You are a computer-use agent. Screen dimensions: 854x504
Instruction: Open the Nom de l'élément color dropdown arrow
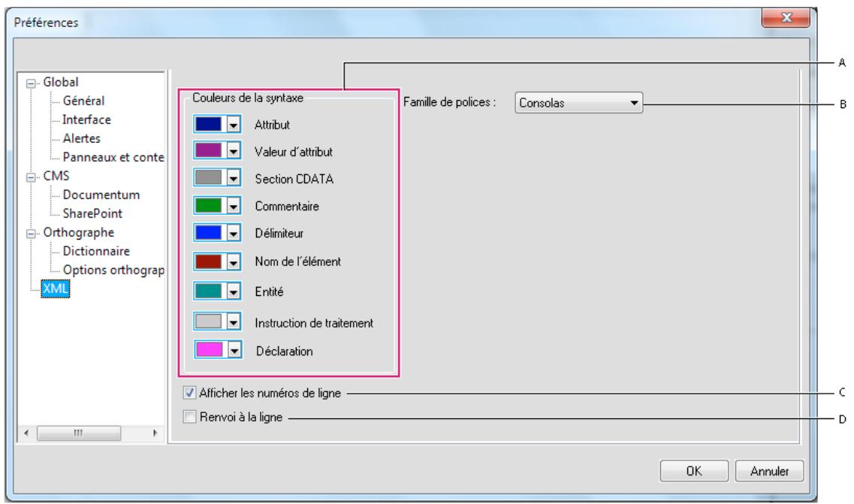click(x=233, y=262)
